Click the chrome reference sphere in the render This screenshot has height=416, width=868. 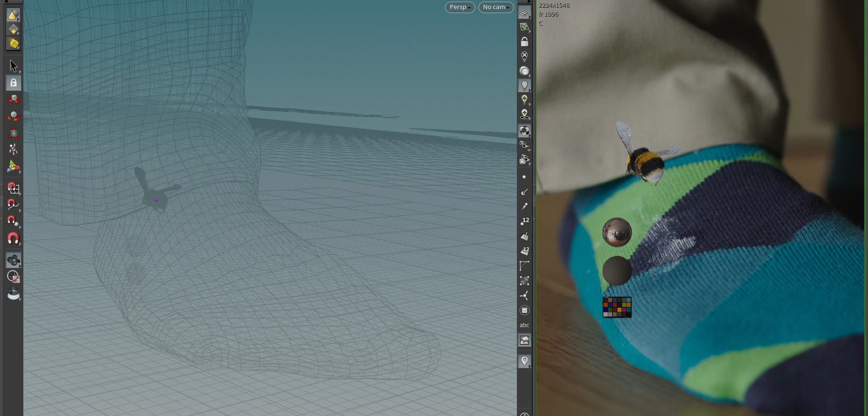pos(617,232)
